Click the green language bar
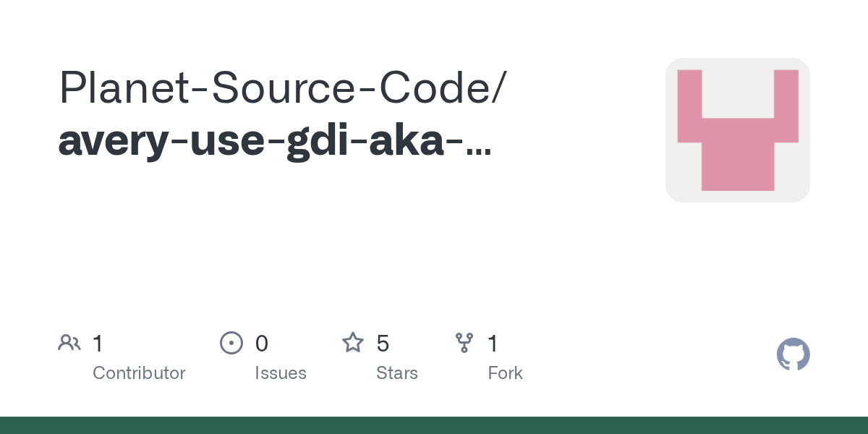 pyautogui.click(x=434, y=425)
